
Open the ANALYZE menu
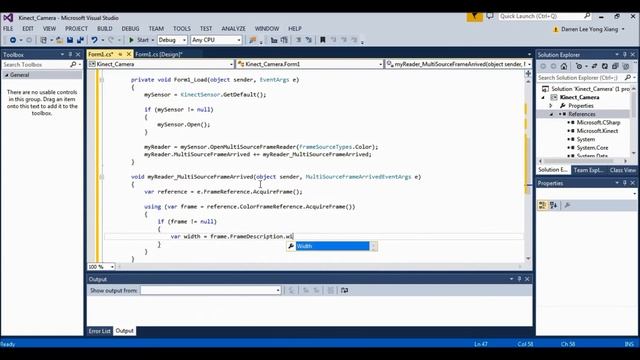pos(233,29)
